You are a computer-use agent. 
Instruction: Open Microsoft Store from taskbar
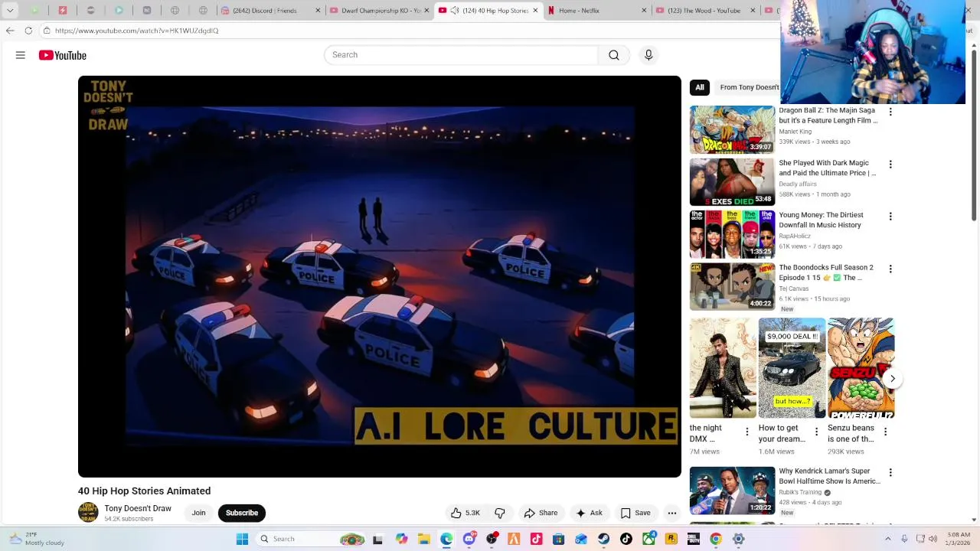coord(558,539)
